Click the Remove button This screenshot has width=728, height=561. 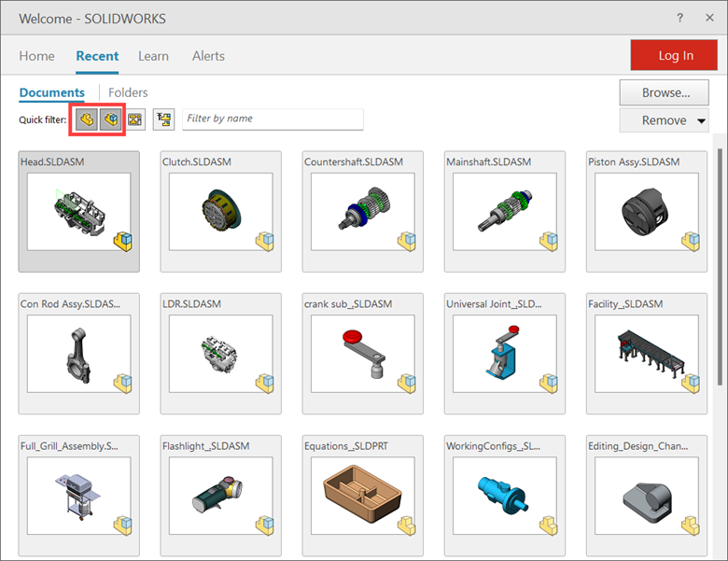click(x=664, y=120)
